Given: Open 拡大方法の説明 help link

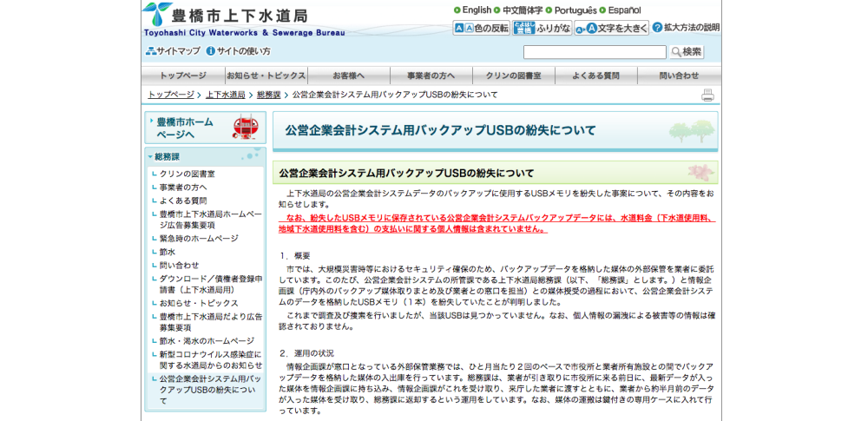Looking at the screenshot, I should click(687, 28).
